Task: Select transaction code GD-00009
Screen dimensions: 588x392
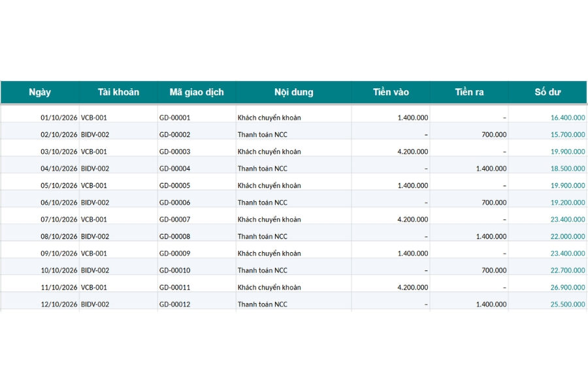Action: (x=174, y=253)
